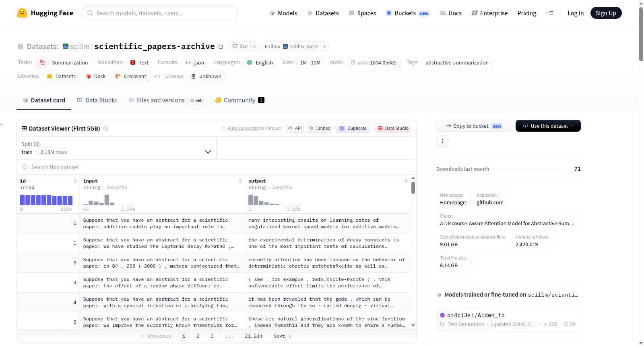644x347 pixels.
Task: Click the Log In link
Action: pos(576,13)
